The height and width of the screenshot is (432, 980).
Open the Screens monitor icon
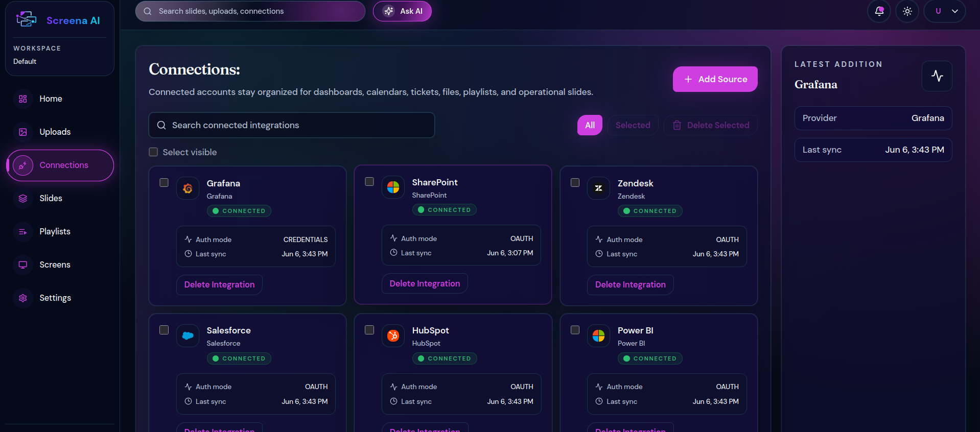[23, 265]
